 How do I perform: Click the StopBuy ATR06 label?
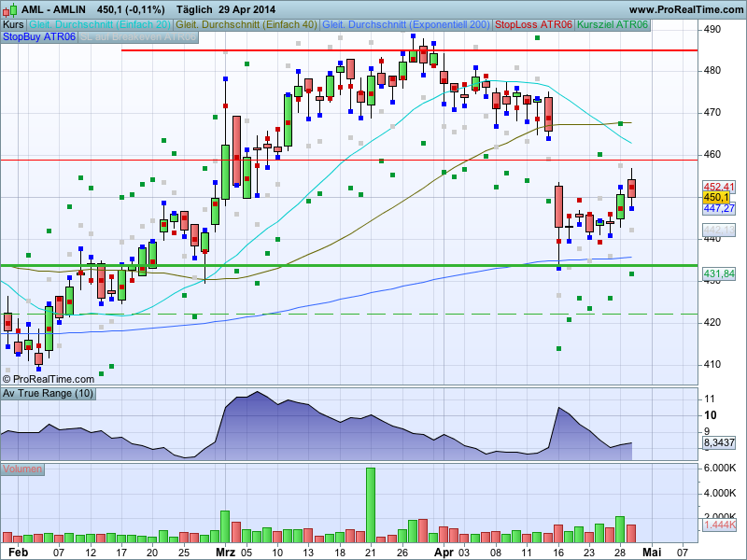[x=39, y=36]
